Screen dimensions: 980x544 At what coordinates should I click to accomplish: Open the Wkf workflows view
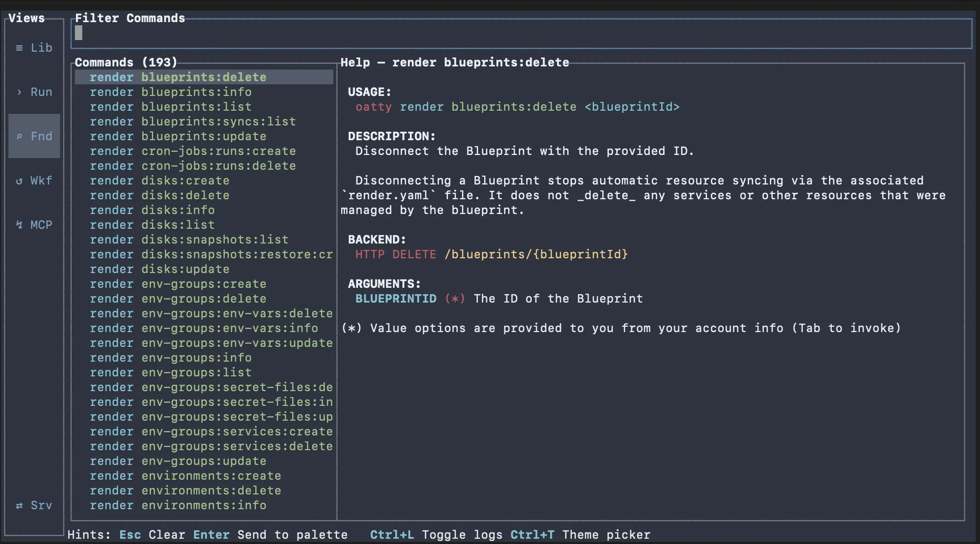pyautogui.click(x=34, y=180)
